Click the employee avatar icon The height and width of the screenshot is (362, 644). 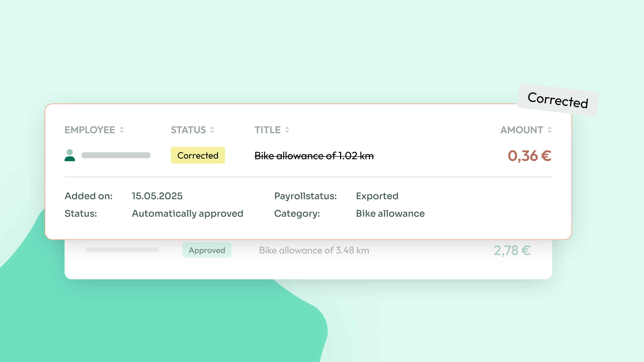[70, 155]
